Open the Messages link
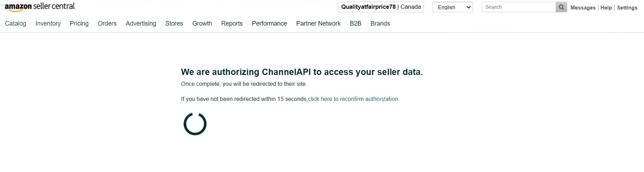This screenshot has height=172, width=644. pyautogui.click(x=583, y=8)
